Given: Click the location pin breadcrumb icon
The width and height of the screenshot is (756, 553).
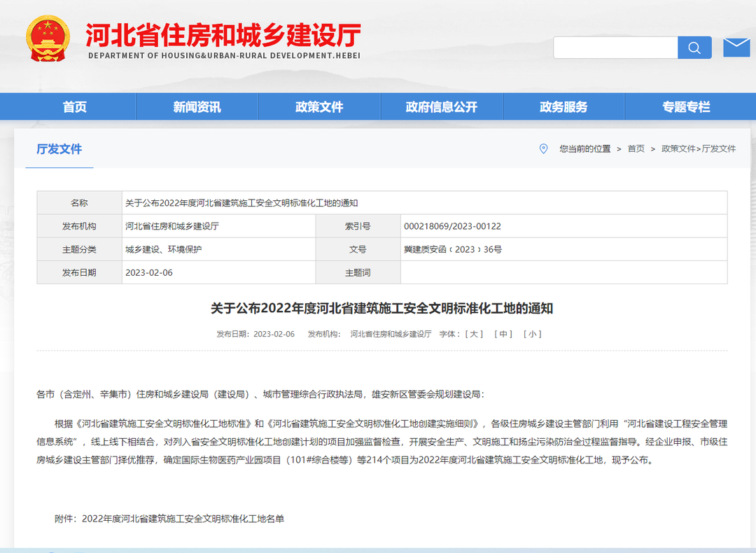Looking at the screenshot, I should (542, 149).
